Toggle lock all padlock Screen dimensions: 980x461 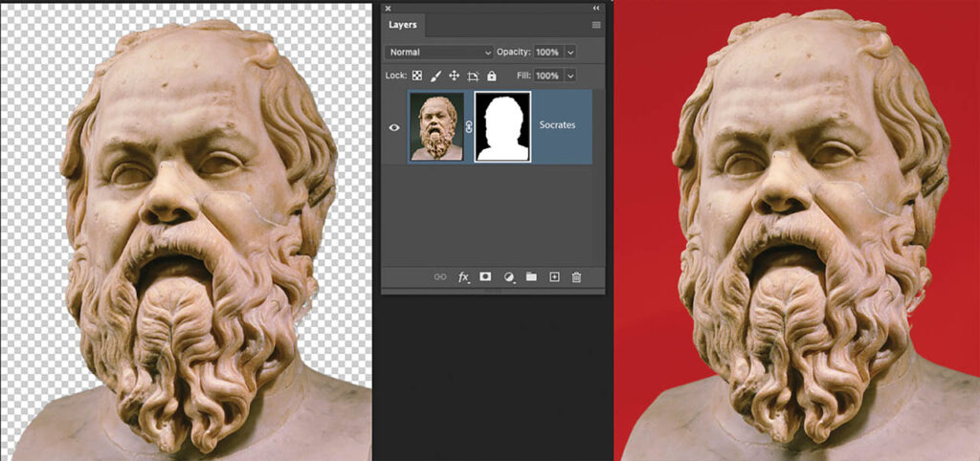coord(491,76)
